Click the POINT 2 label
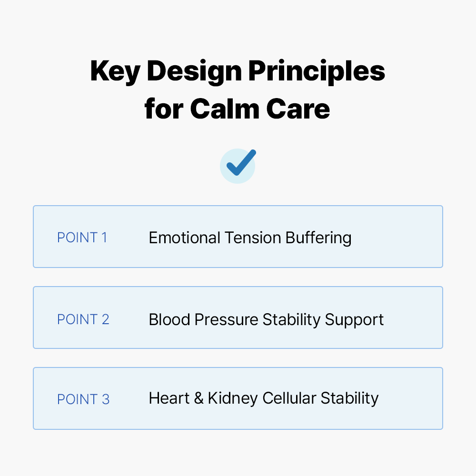 click(83, 319)
